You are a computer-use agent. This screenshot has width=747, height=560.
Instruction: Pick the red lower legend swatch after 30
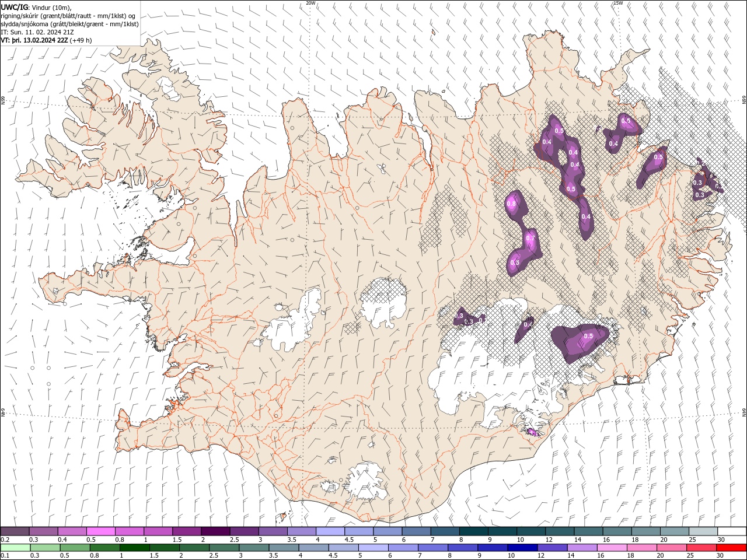coord(731,548)
